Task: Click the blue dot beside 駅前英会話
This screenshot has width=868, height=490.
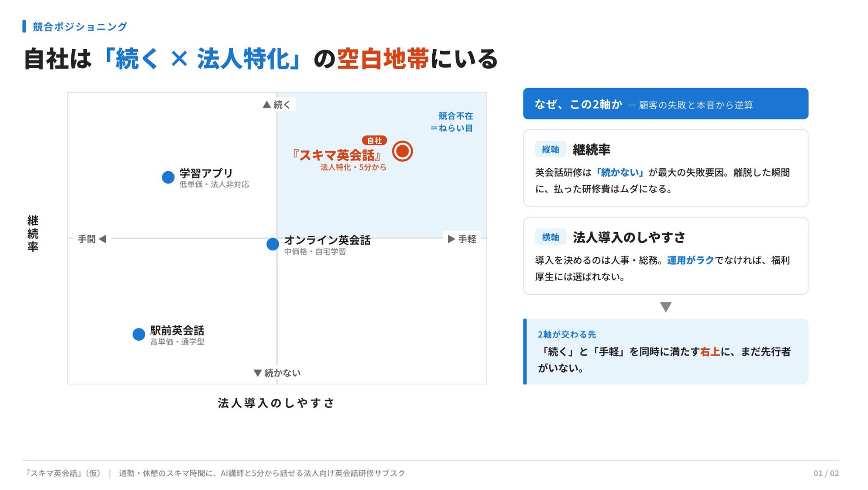Action: [x=139, y=334]
